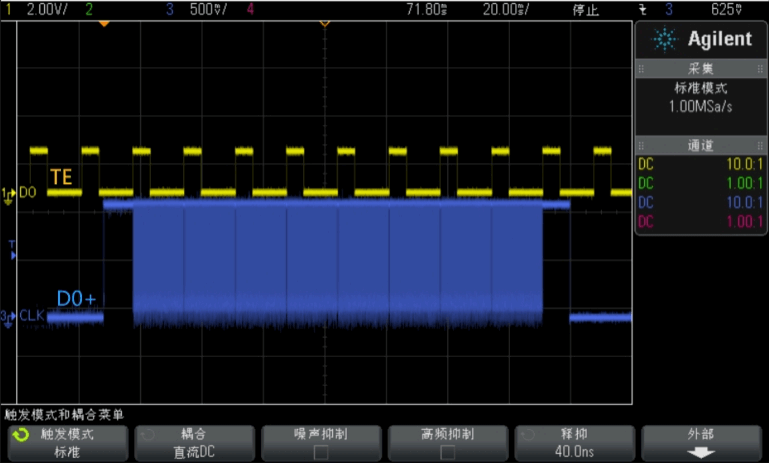
Task: Click the channel 1 ground marker
Action: coord(10,192)
